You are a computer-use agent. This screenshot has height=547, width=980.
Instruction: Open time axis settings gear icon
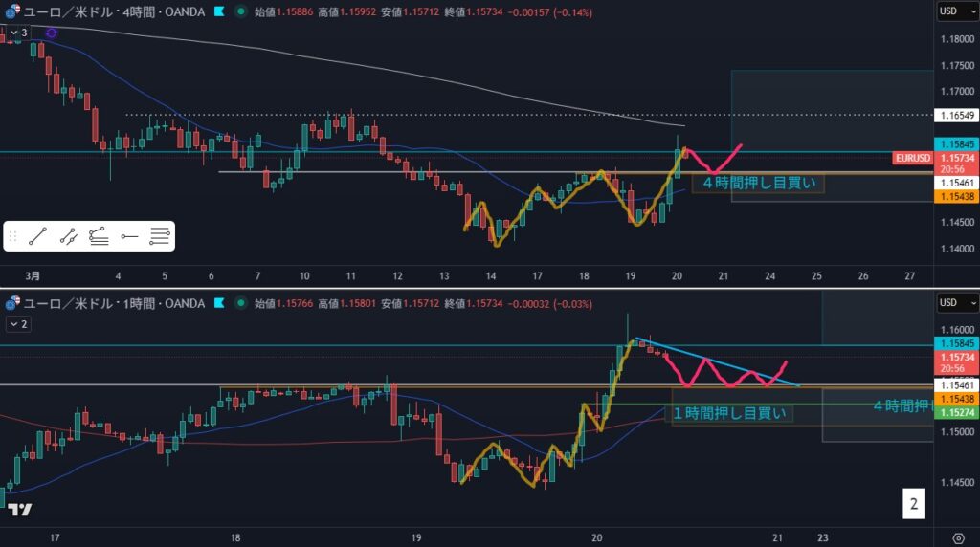click(958, 536)
